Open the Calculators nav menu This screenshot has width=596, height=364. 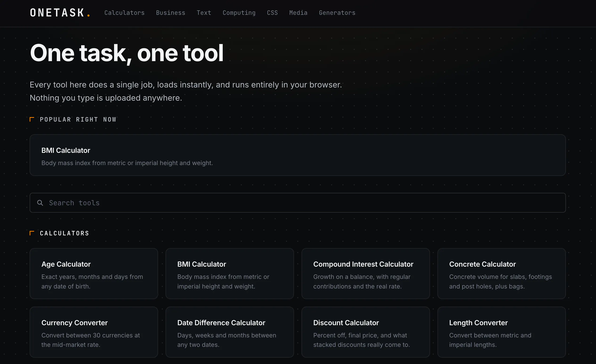tap(124, 13)
